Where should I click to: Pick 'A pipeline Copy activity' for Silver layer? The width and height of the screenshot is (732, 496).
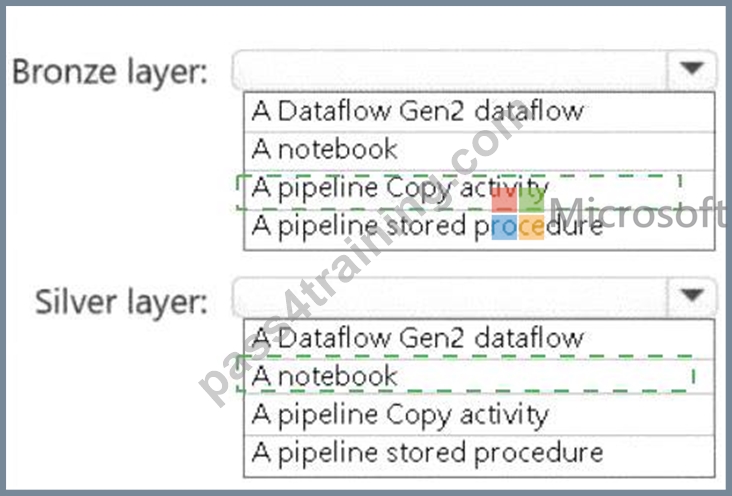[x=479, y=415]
